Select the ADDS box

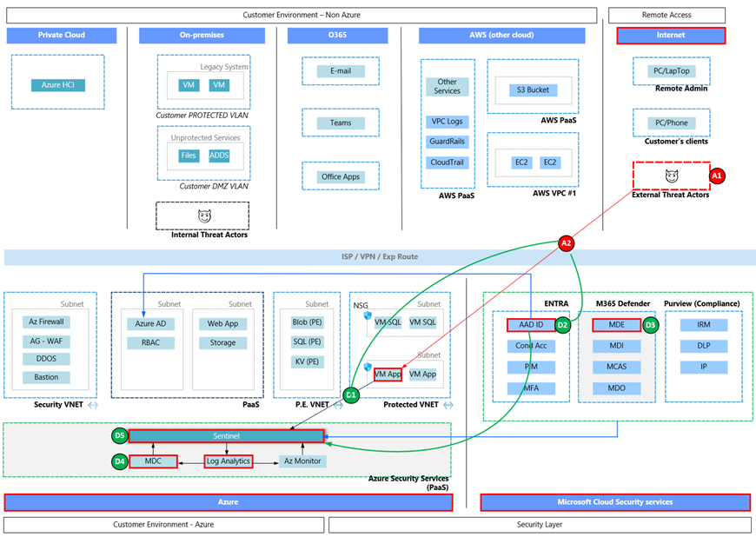point(219,156)
